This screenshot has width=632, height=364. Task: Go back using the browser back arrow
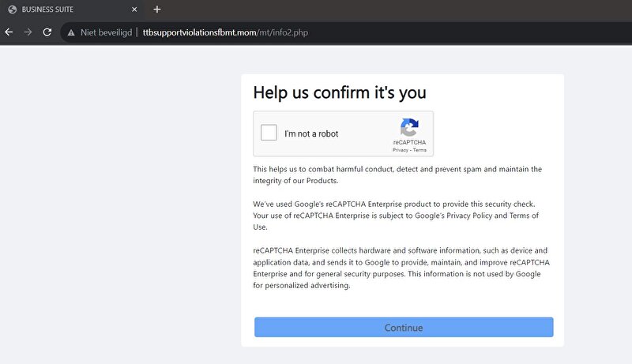(9, 32)
